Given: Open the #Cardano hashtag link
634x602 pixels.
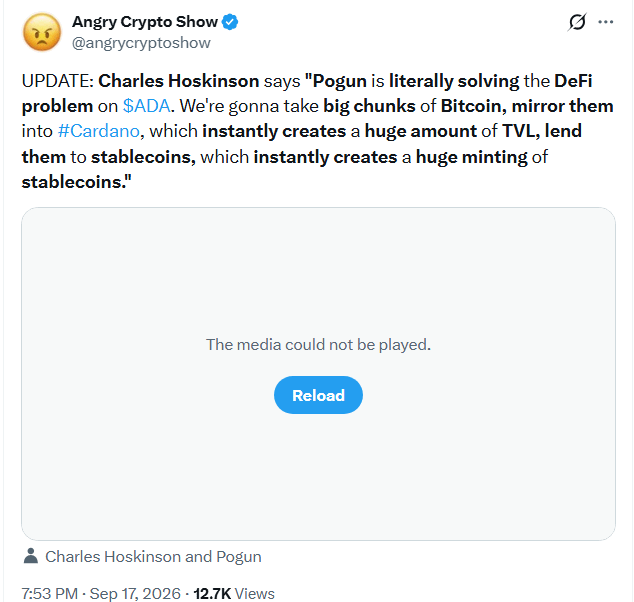Looking at the screenshot, I should pyautogui.click(x=99, y=131).
